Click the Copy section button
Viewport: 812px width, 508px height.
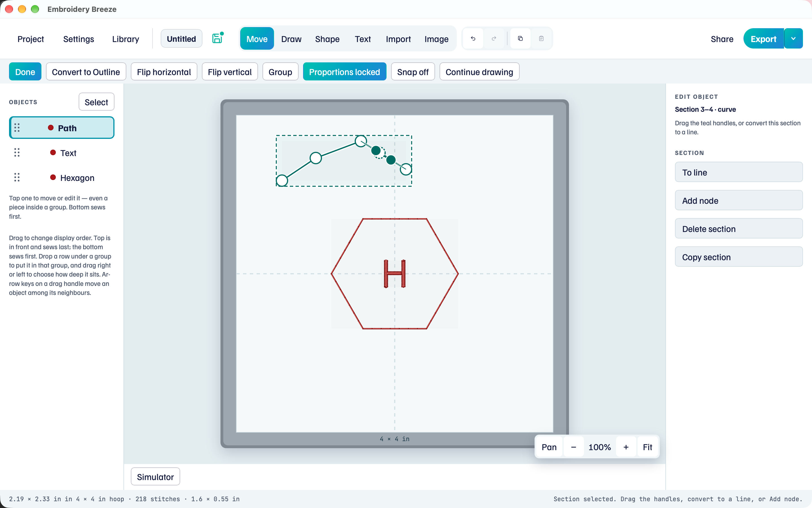tap(738, 257)
